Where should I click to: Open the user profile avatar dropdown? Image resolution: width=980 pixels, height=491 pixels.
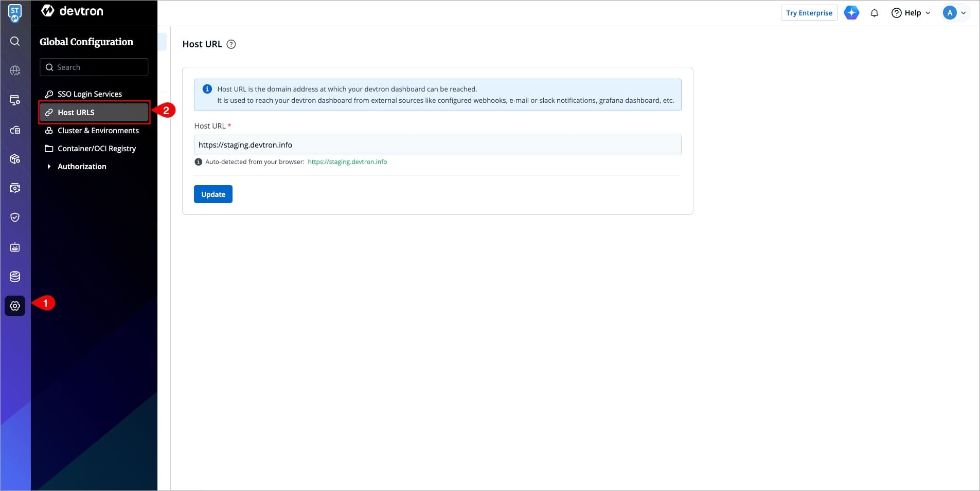pos(954,13)
